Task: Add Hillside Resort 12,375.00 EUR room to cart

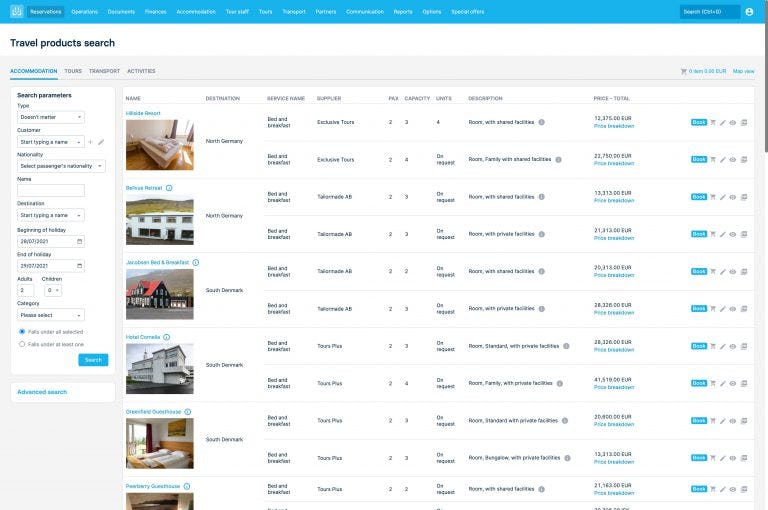Action: click(x=713, y=122)
